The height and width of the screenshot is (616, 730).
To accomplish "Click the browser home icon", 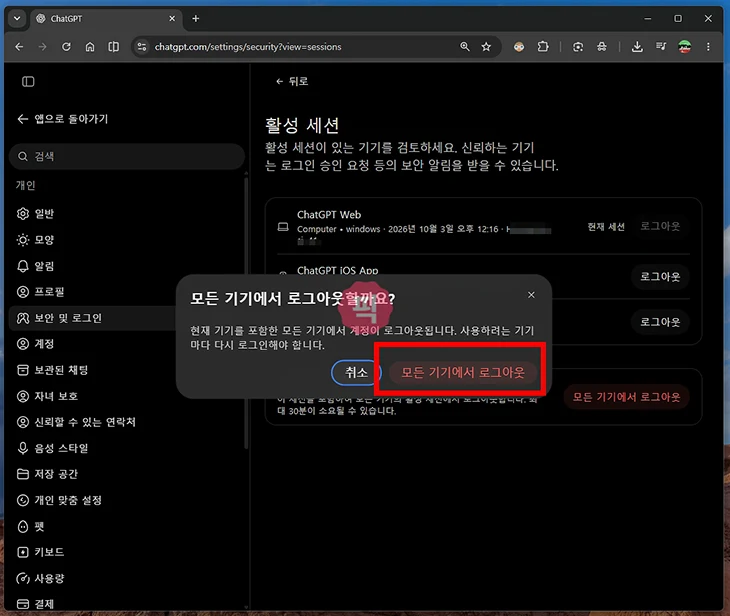I will [90, 47].
